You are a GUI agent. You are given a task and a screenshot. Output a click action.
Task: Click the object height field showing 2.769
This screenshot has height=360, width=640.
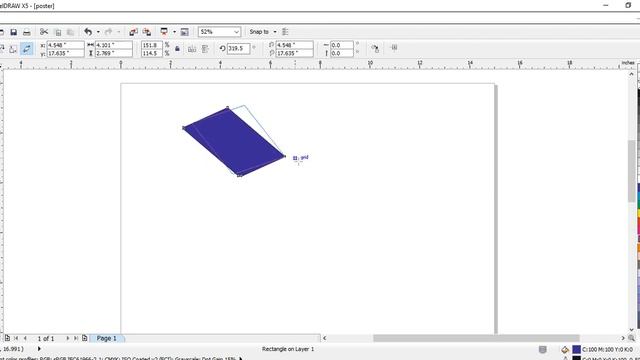click(113, 53)
